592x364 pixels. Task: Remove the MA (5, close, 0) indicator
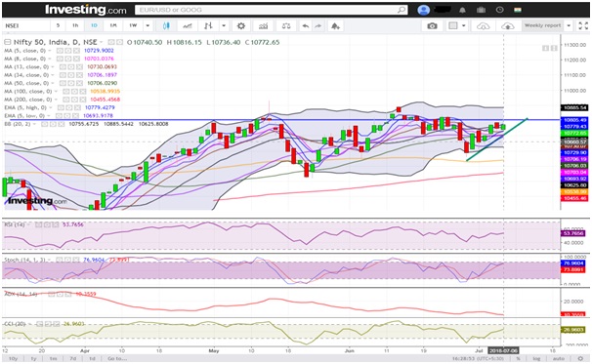point(76,51)
